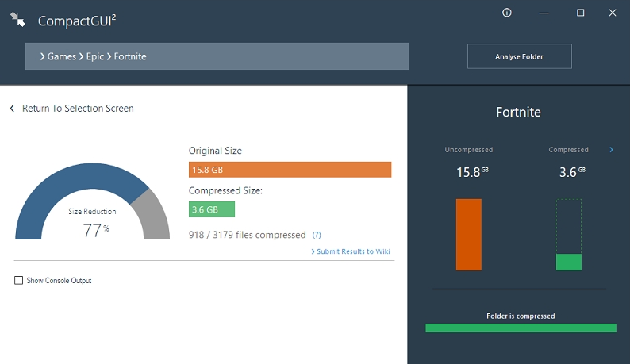Click the back chevron beside Return To Selection Screen
The image size is (630, 364).
coord(12,109)
